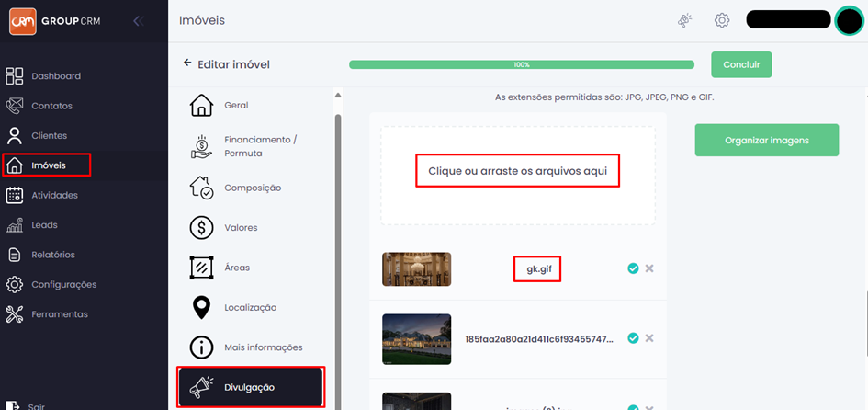This screenshot has width=868, height=410.
Task: Select the Geral house icon
Action: click(x=201, y=105)
